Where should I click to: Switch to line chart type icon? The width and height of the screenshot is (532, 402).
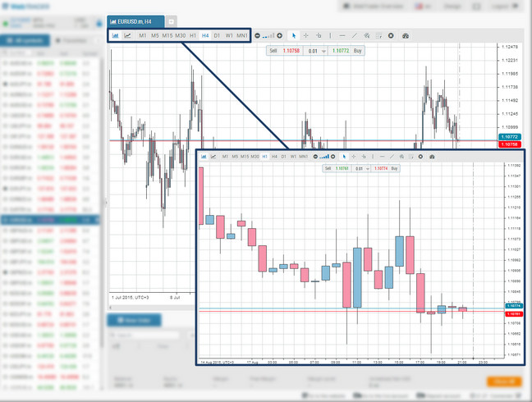point(128,36)
